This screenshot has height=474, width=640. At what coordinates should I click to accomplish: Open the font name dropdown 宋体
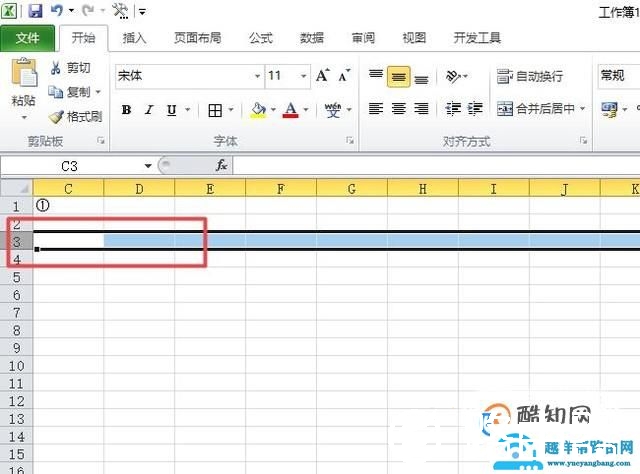tap(258, 76)
